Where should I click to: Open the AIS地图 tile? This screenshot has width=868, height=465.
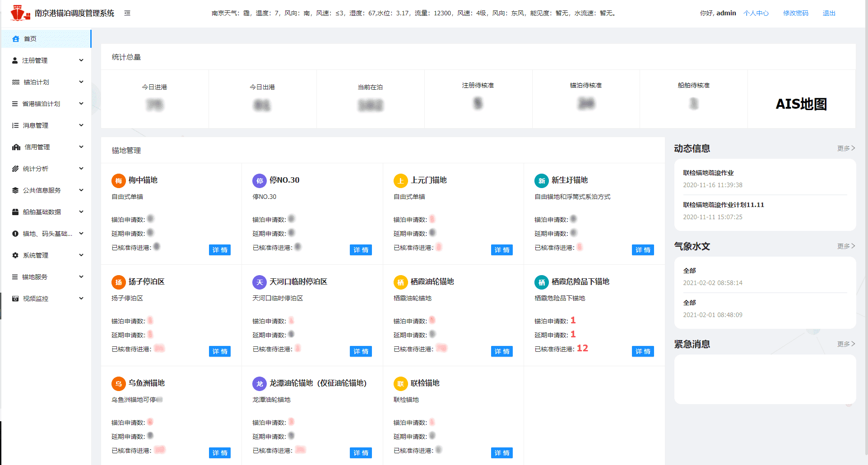pyautogui.click(x=801, y=104)
